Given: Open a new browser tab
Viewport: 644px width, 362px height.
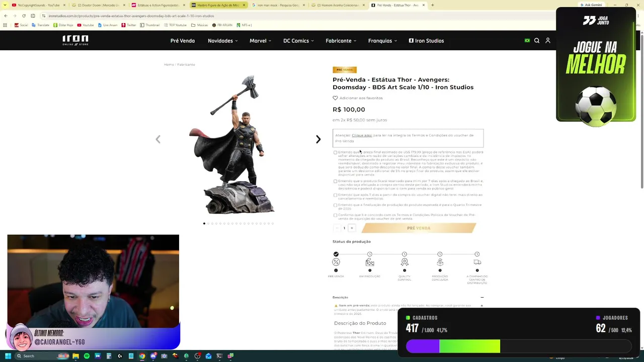Looking at the screenshot, I should pyautogui.click(x=432, y=5).
